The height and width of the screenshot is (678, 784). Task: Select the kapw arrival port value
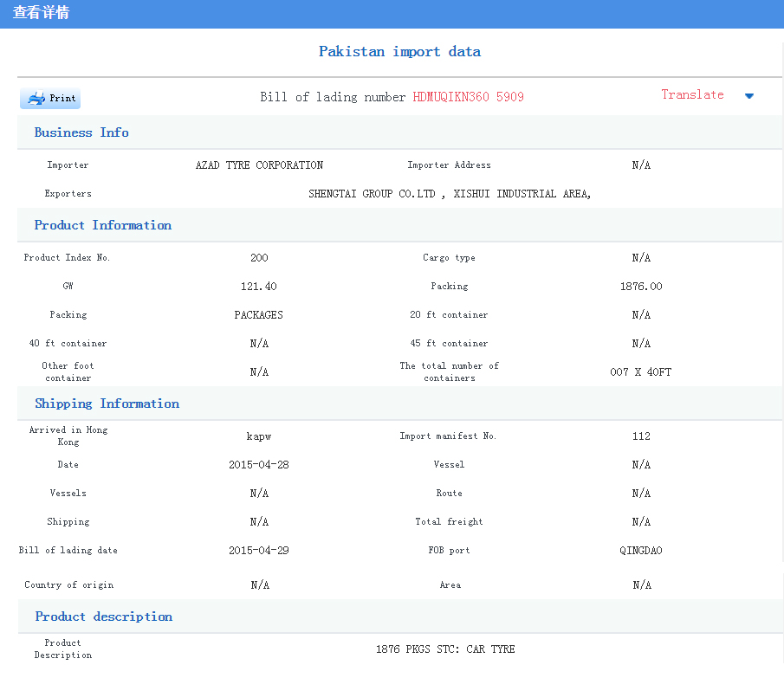pyautogui.click(x=258, y=436)
